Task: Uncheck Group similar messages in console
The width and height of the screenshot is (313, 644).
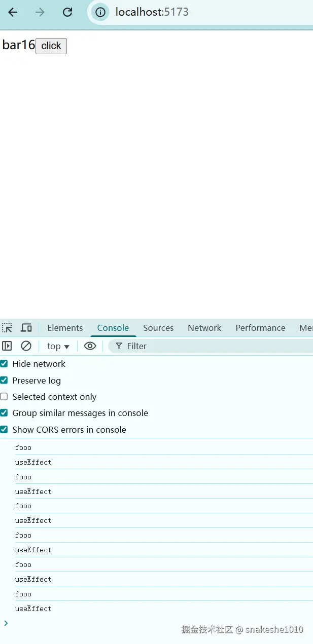Action: pos(4,413)
